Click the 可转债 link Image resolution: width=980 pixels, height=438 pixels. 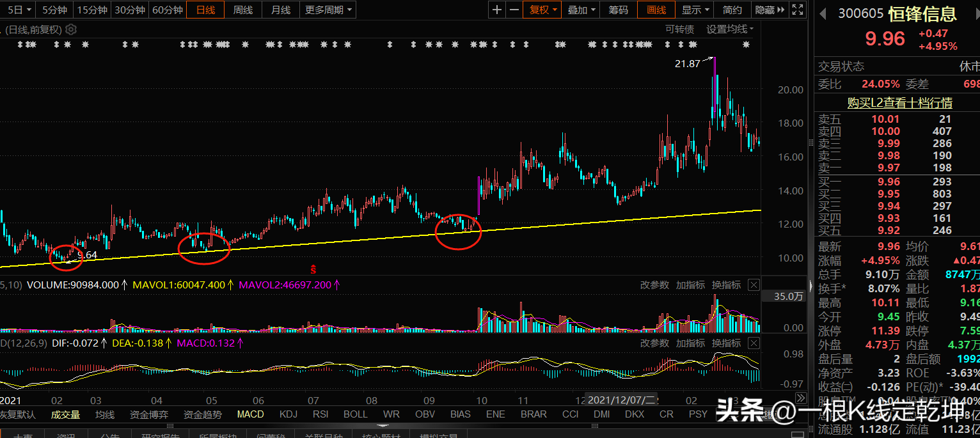(679, 29)
